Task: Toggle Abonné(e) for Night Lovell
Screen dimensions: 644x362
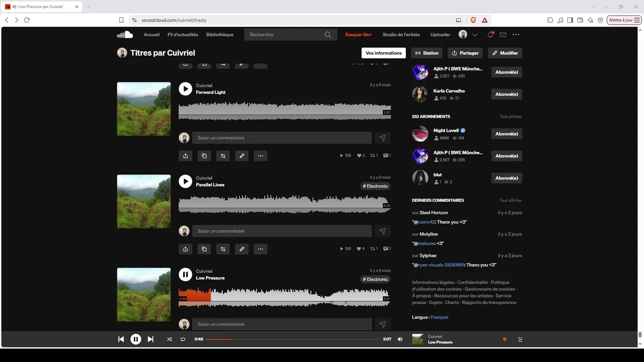Action: pos(507,134)
